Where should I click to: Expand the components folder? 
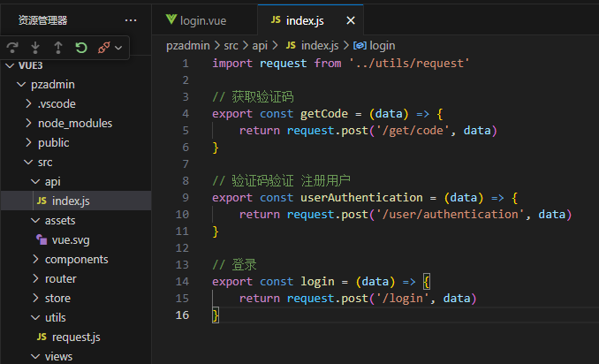[x=35, y=259]
